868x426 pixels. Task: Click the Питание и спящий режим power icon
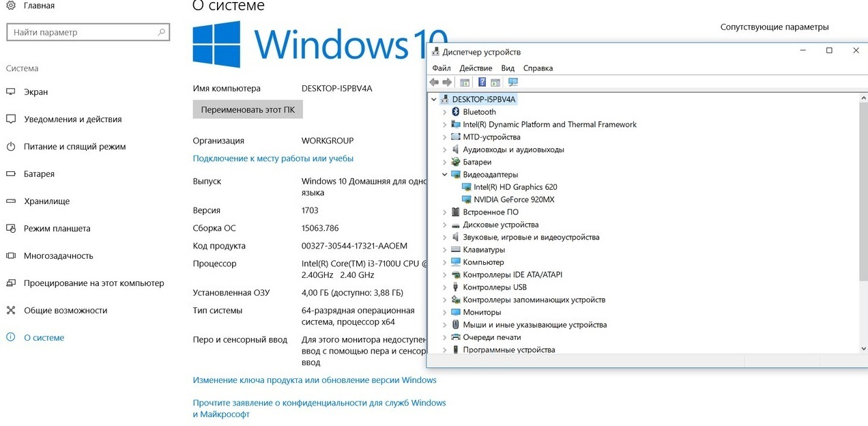tap(11, 147)
